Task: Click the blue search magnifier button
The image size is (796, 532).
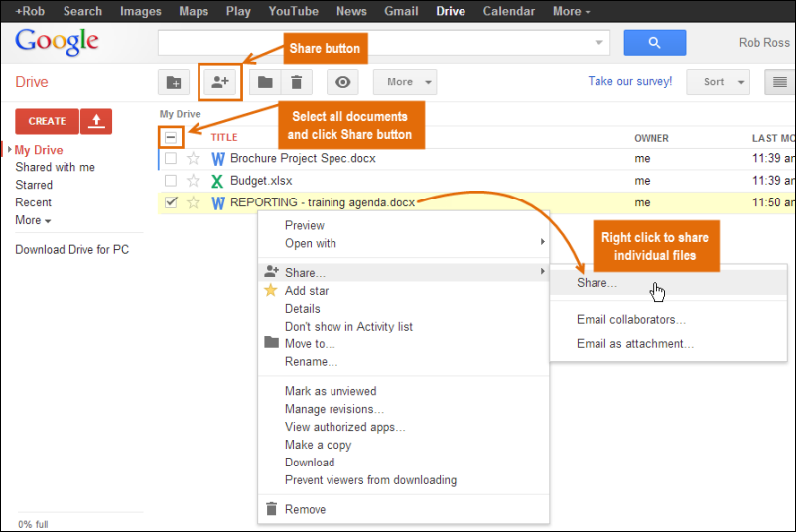Action: click(654, 42)
